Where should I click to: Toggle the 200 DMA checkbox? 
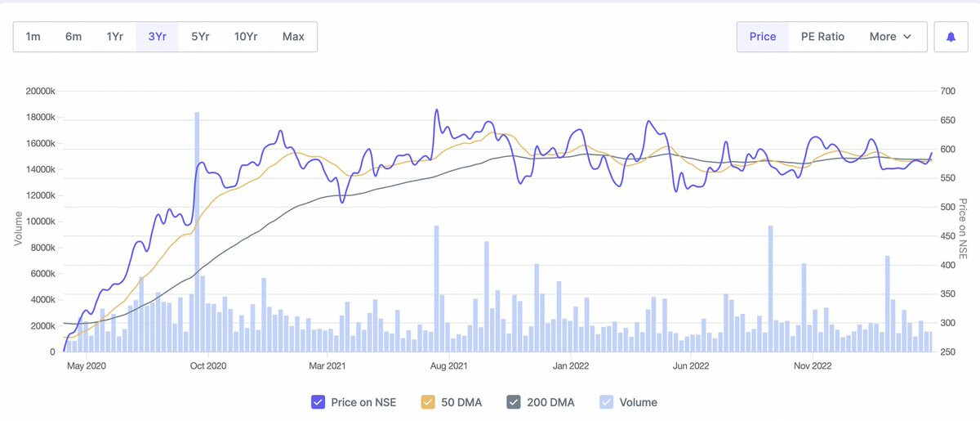click(x=514, y=402)
